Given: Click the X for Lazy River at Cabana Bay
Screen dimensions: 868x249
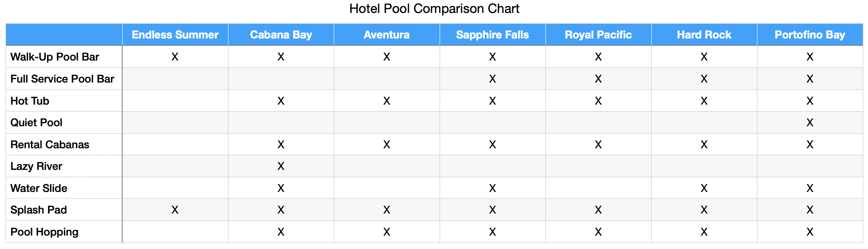Looking at the screenshot, I should tap(281, 166).
